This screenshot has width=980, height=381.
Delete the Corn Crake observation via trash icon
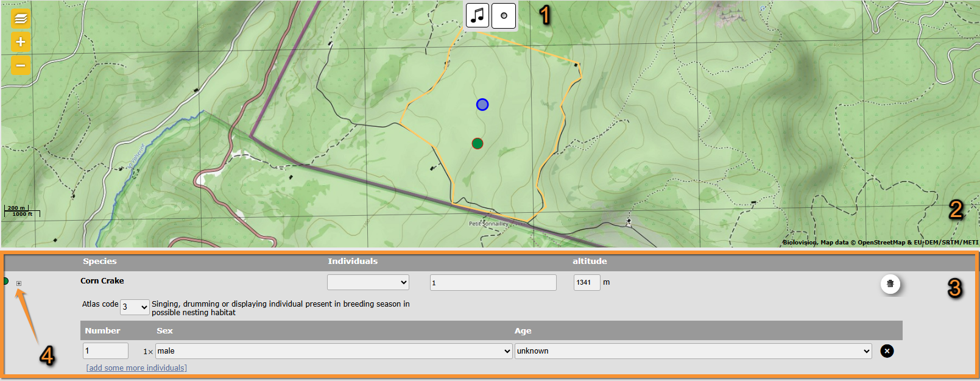pos(890,283)
